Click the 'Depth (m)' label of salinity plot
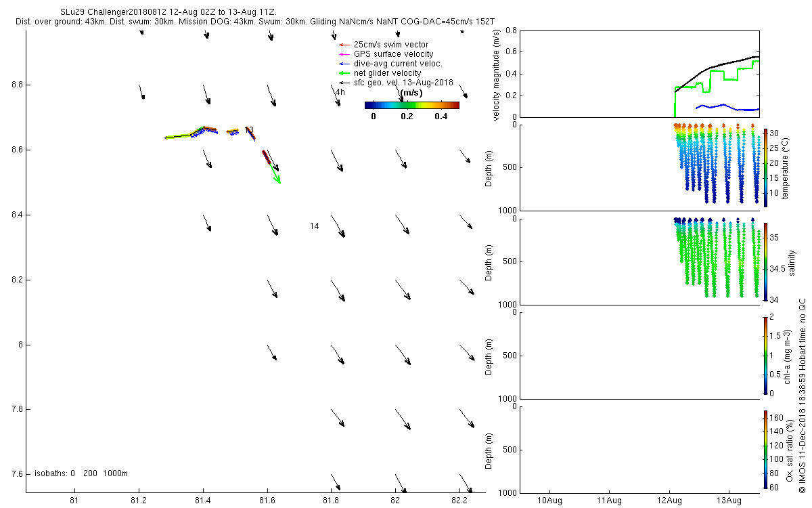Viewport: 812px width, 508px height. tap(490, 261)
